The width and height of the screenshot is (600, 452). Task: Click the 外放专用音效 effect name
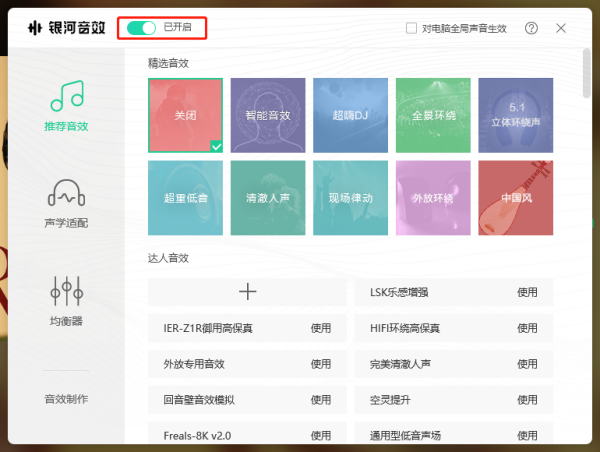coord(194,364)
